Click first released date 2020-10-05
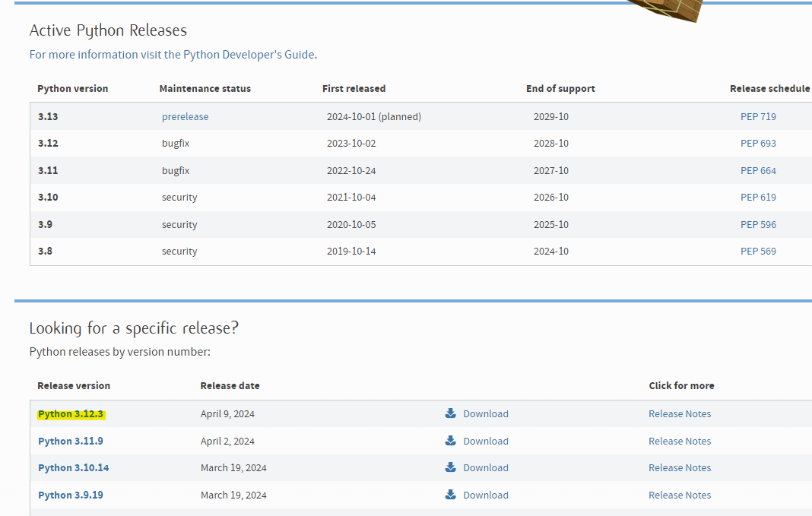The width and height of the screenshot is (812, 516). point(351,224)
